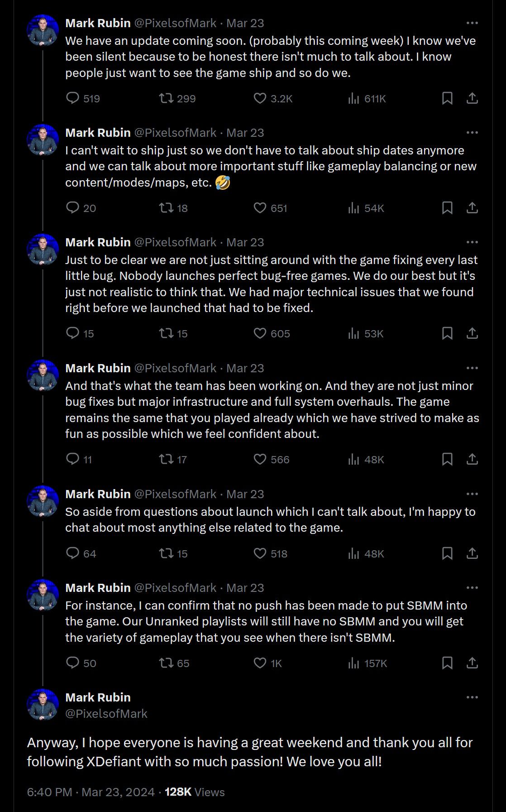The image size is (506, 812).
Task: View the 128K Views count
Action: point(195,792)
